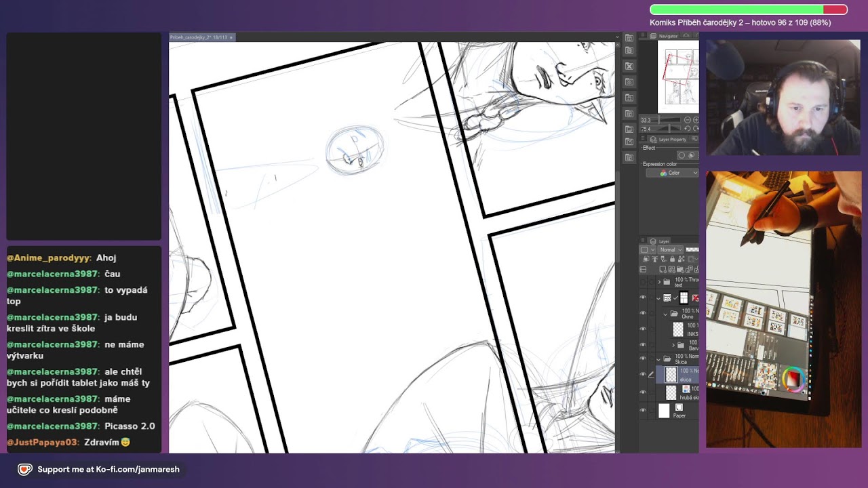Zoom out with Navigator minus icon
Screen dimensions: 868x488
687,120
